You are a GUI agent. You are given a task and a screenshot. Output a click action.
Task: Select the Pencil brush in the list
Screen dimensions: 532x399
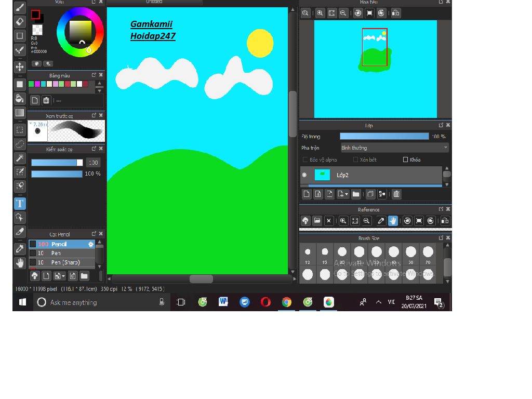pyautogui.click(x=62, y=244)
